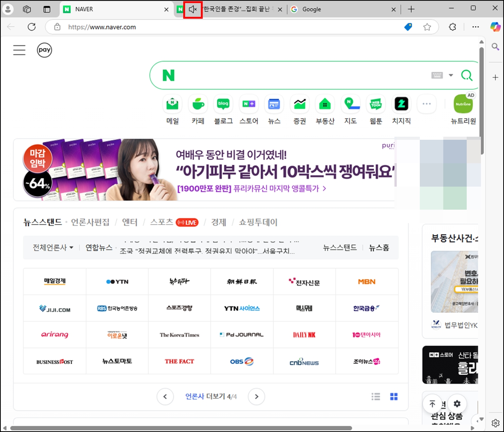Open the YTN press logo
Viewport: 504px width, 432px height.
click(x=117, y=281)
